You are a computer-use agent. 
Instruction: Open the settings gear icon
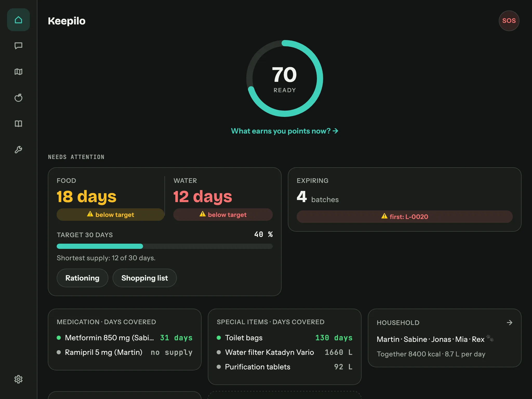coord(18,379)
